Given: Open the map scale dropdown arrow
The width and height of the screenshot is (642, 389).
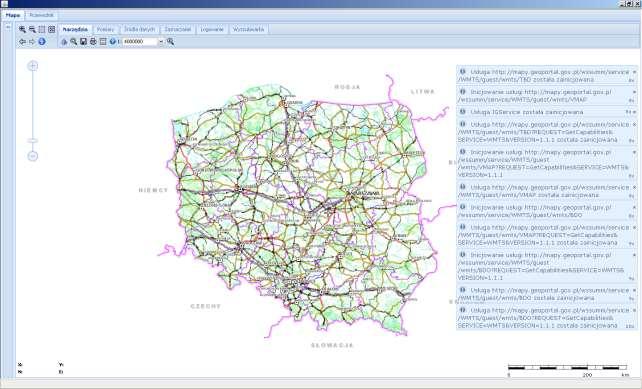Looking at the screenshot, I should pos(161,42).
